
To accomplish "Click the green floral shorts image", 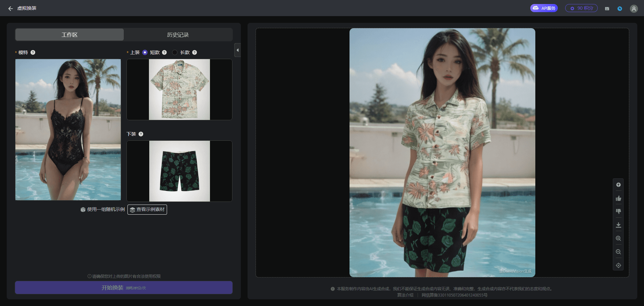I will coord(179,171).
